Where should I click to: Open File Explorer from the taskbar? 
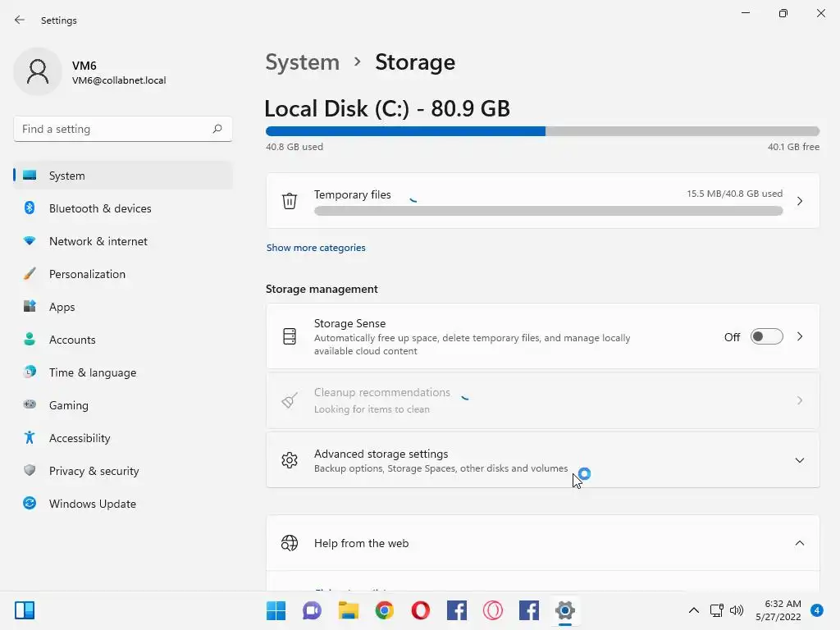(349, 610)
